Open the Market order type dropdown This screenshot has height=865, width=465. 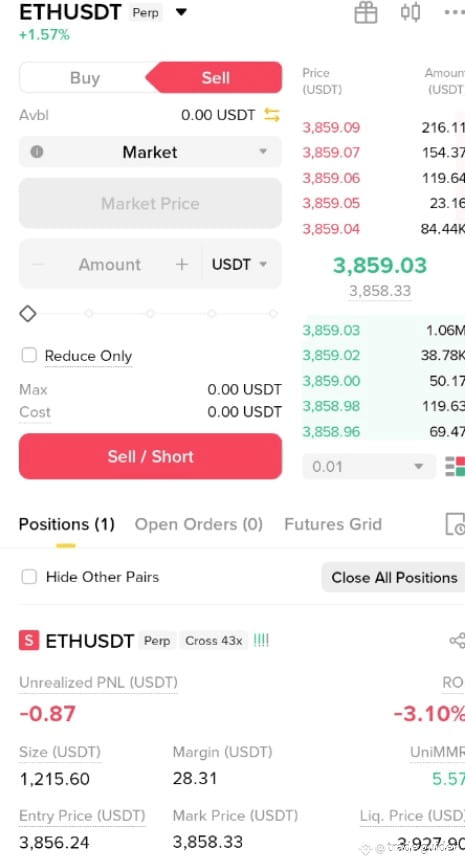(x=150, y=152)
